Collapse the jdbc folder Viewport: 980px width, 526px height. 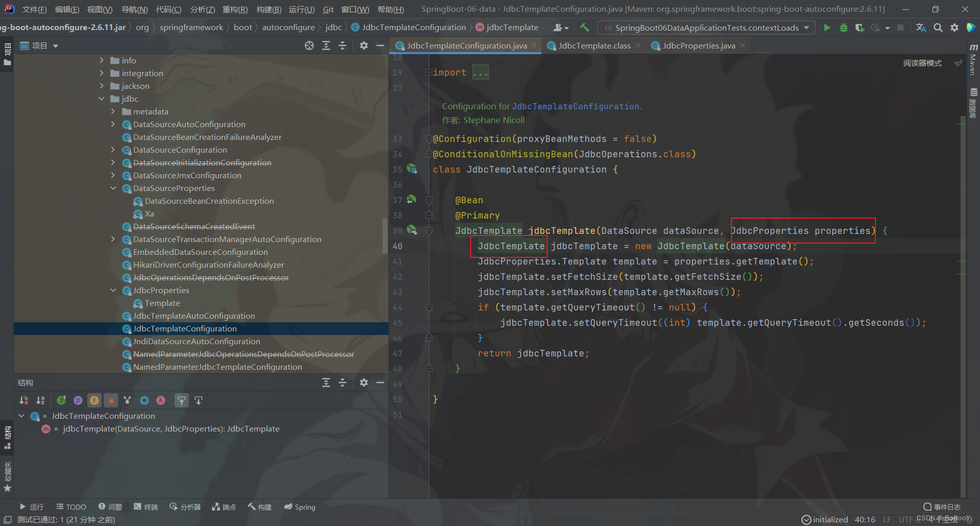pos(102,99)
